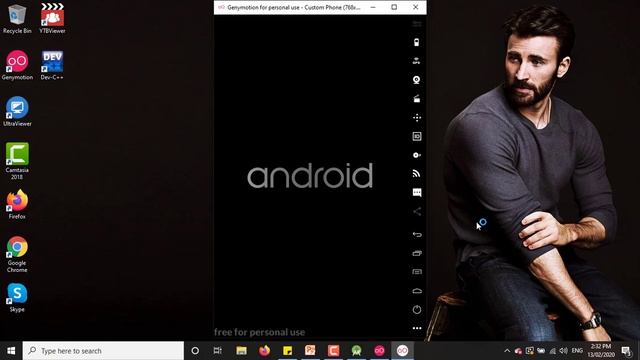Close the Genymotion emulator window
The height and width of the screenshot is (360, 640).
(416, 7)
